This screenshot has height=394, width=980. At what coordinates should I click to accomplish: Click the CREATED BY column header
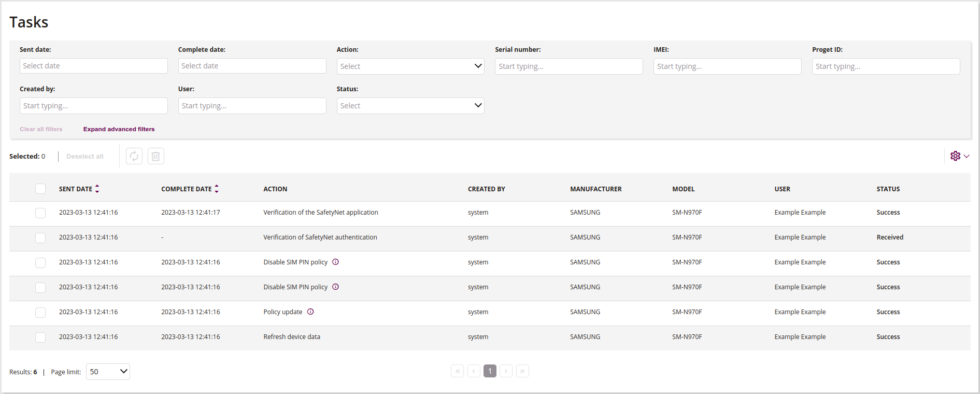coord(487,189)
